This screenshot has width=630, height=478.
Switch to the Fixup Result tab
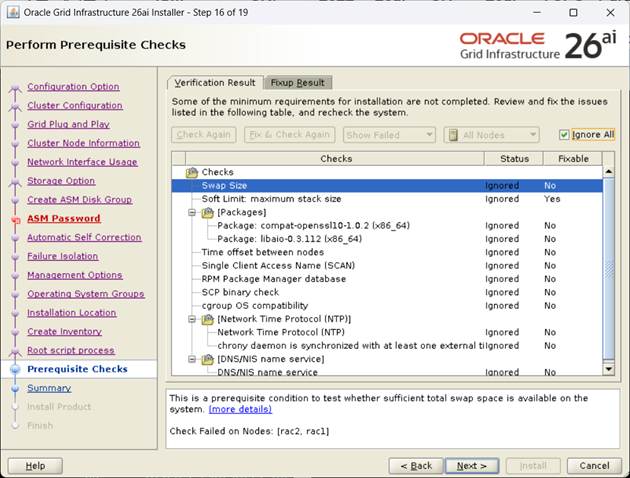point(298,83)
